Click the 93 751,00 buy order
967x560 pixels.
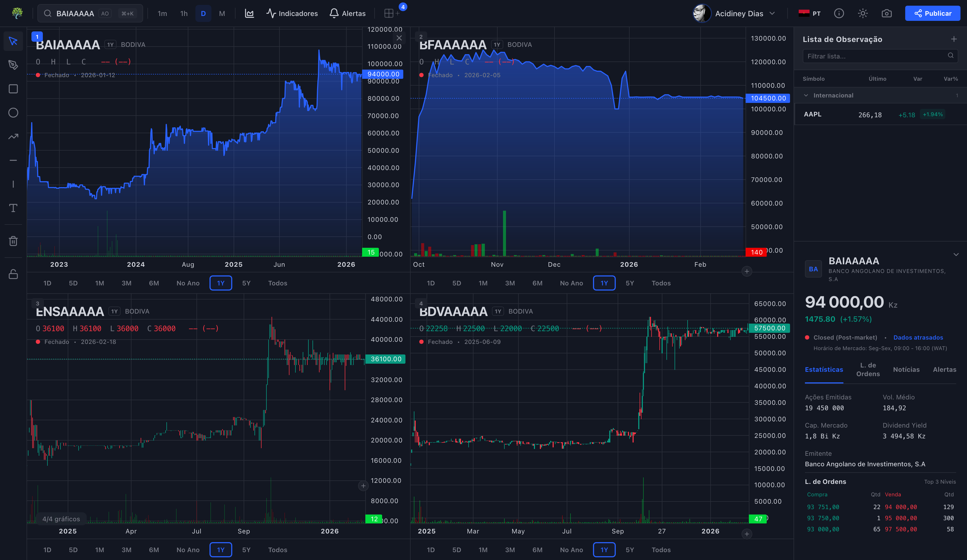pos(823,507)
